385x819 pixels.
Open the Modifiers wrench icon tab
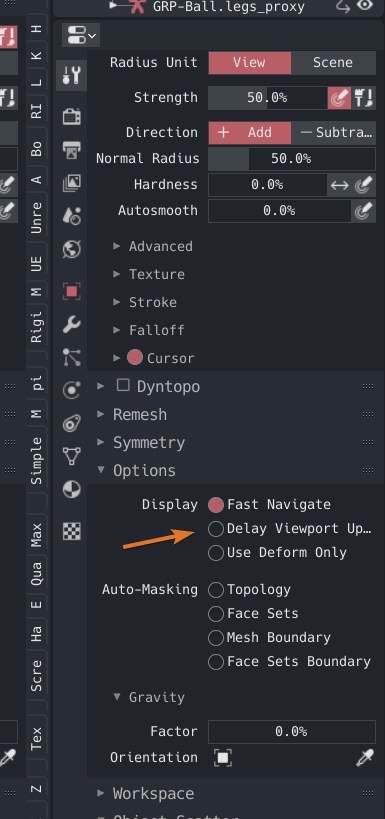[x=71, y=324]
